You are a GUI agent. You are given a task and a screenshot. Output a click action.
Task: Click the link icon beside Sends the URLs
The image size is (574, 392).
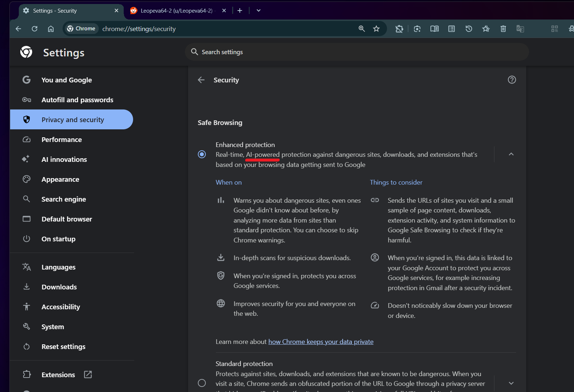(375, 200)
